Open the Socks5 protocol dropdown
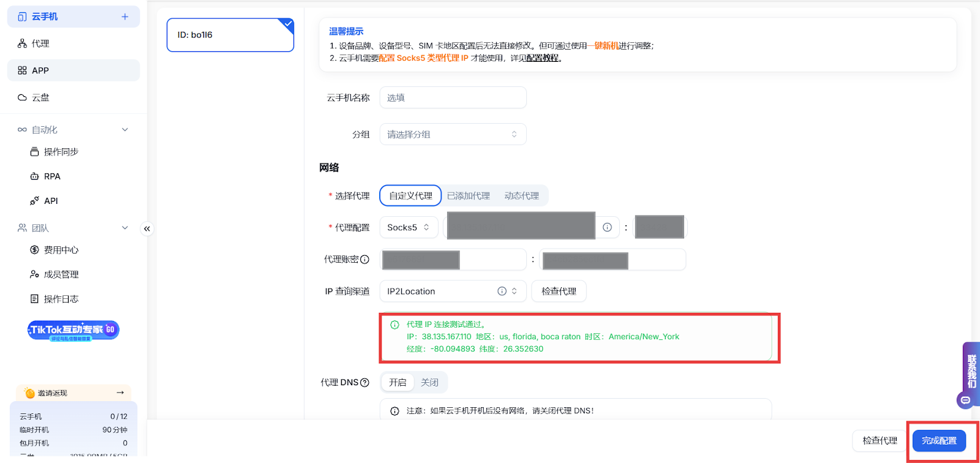 click(x=409, y=227)
